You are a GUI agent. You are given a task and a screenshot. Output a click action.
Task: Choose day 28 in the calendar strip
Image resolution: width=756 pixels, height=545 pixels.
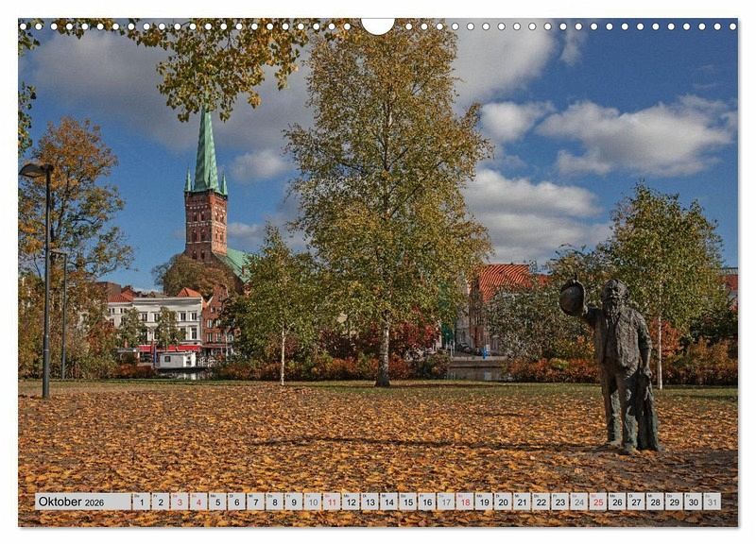(x=655, y=502)
